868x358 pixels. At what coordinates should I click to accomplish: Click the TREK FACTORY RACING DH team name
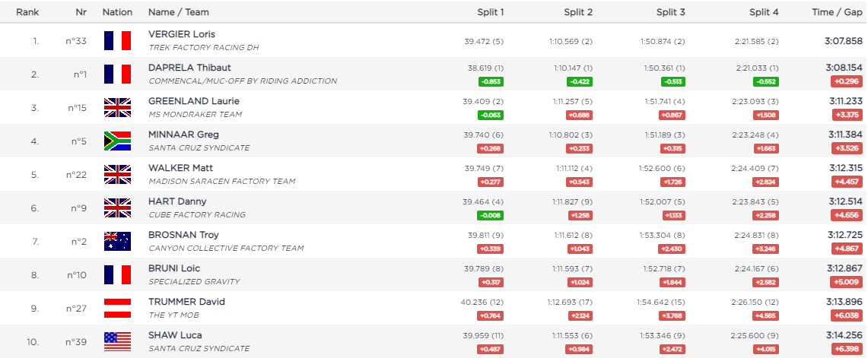[x=203, y=47]
